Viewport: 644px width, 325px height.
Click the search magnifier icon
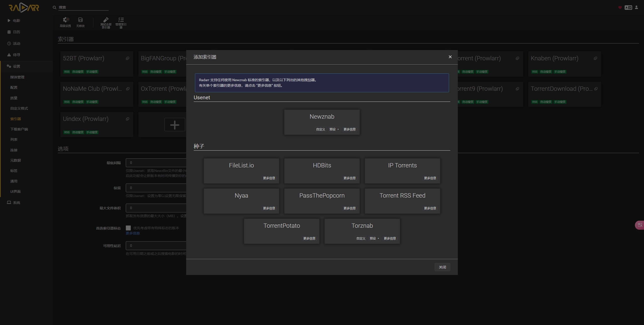click(54, 8)
